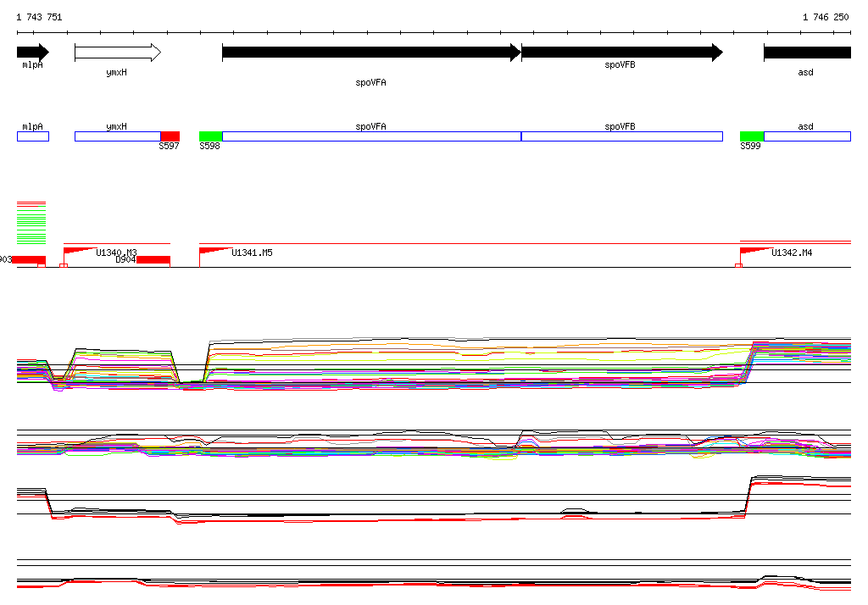
Task: Select the blue-outlined spoVFA annotation box
Action: (371, 136)
